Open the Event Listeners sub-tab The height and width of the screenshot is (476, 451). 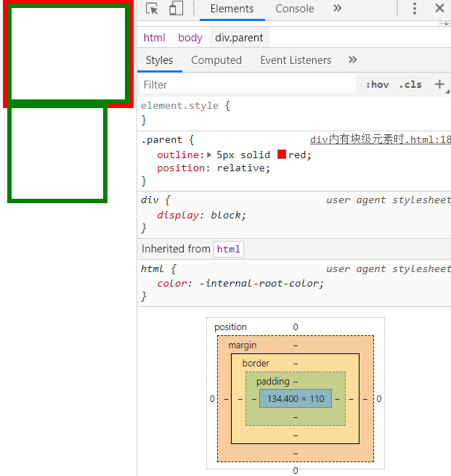(296, 60)
